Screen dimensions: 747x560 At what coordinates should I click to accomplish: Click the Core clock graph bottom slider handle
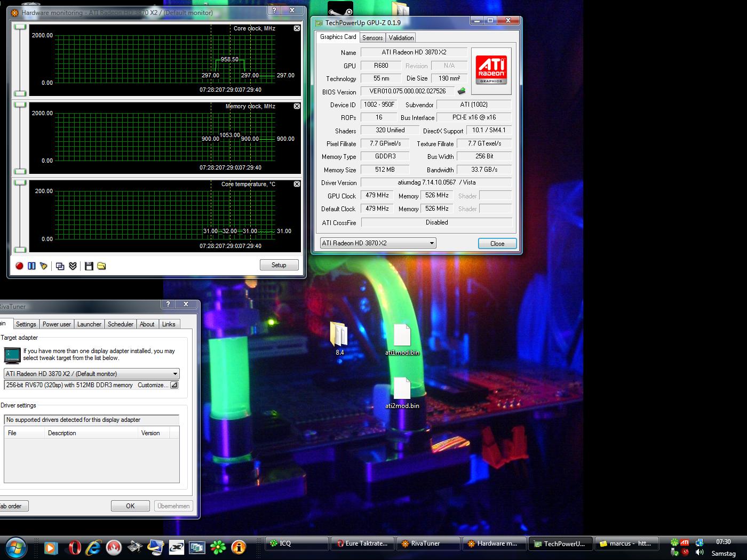coord(20,94)
